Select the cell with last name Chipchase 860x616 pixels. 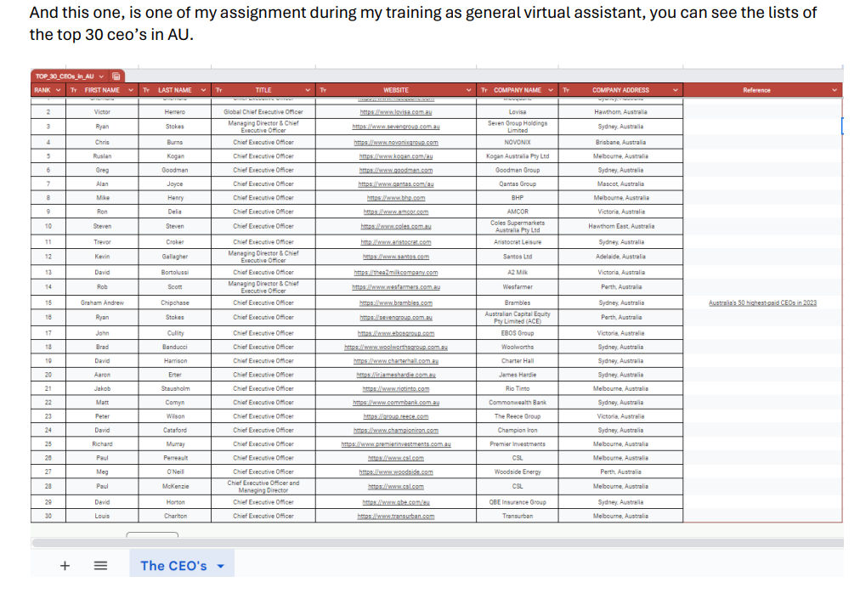(x=175, y=302)
